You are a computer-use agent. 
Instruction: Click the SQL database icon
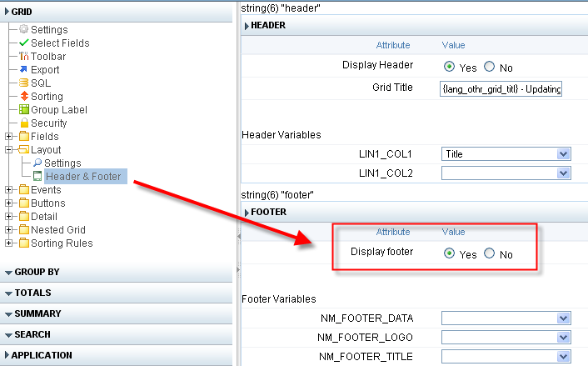(x=23, y=83)
